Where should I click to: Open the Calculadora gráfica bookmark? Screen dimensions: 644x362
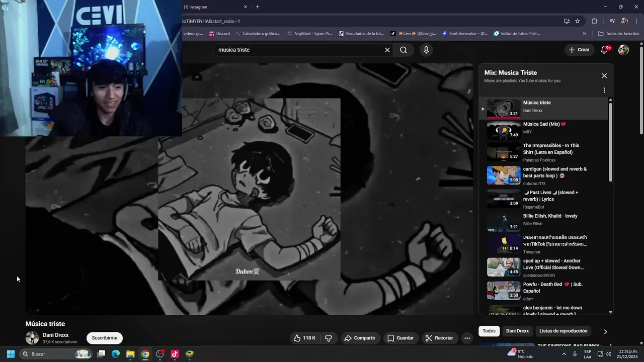click(x=257, y=34)
